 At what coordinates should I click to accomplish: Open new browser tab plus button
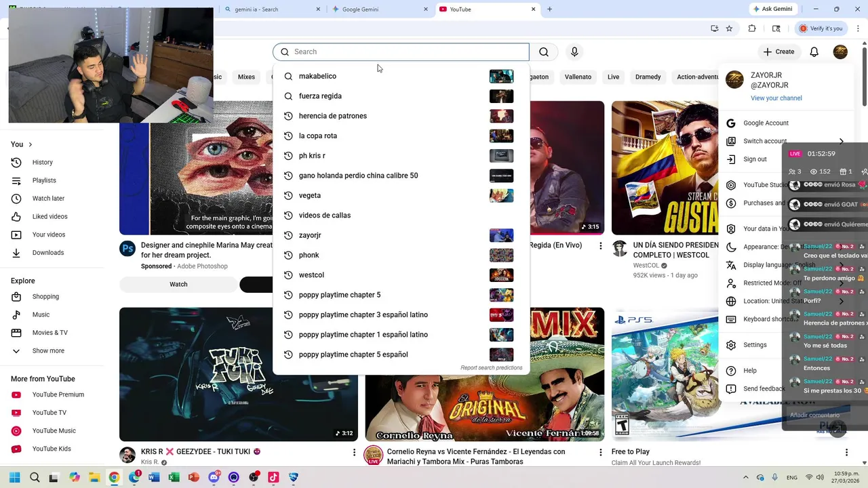click(549, 9)
